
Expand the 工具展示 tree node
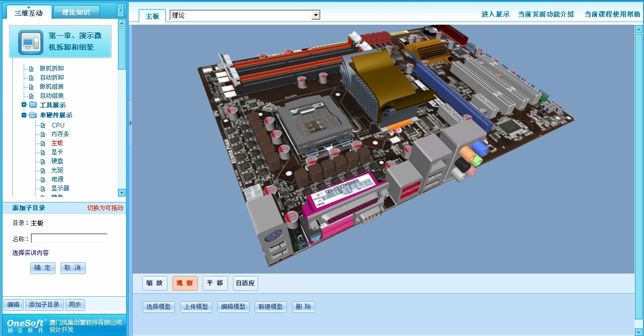click(24, 105)
